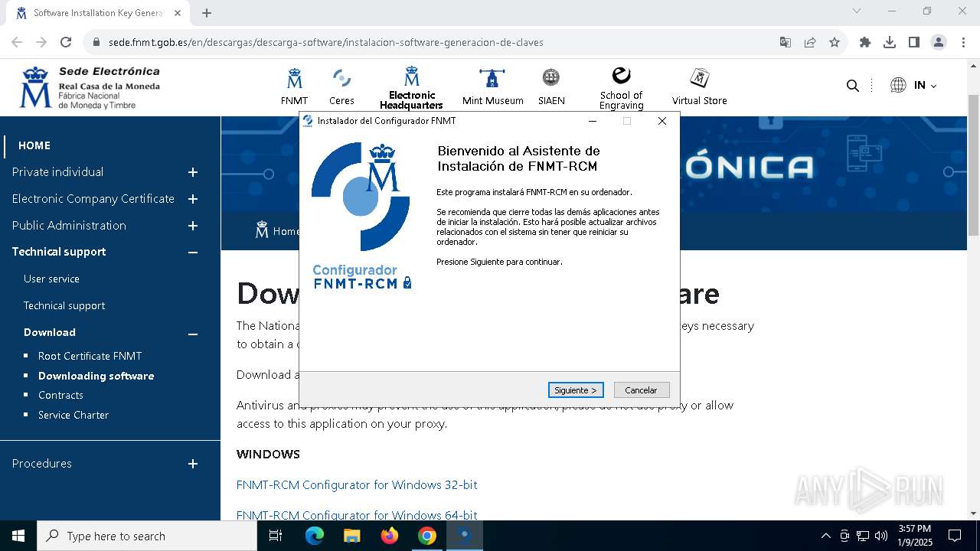Expand the Procedures section

[193, 464]
